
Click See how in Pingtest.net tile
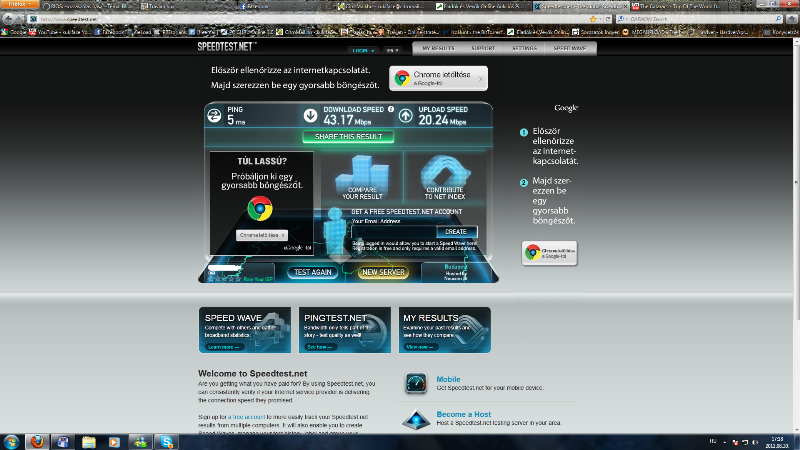pos(320,347)
